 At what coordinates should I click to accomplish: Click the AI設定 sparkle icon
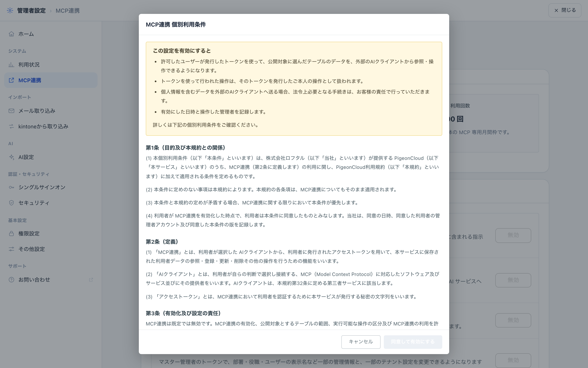click(11, 157)
